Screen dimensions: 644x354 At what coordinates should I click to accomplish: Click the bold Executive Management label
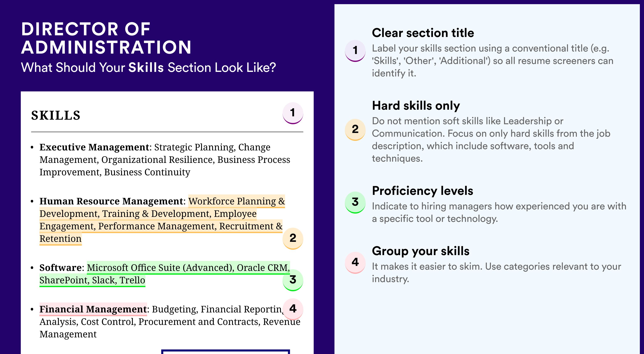[94, 147]
